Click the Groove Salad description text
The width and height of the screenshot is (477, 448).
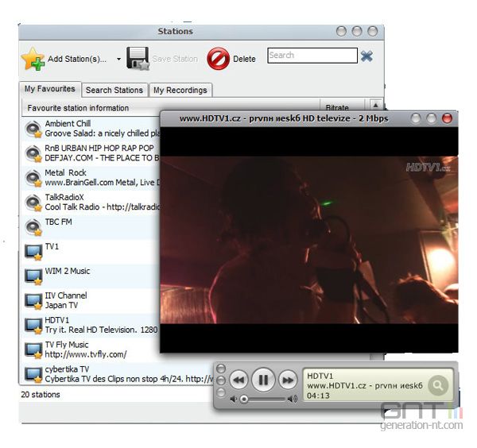tap(103, 133)
